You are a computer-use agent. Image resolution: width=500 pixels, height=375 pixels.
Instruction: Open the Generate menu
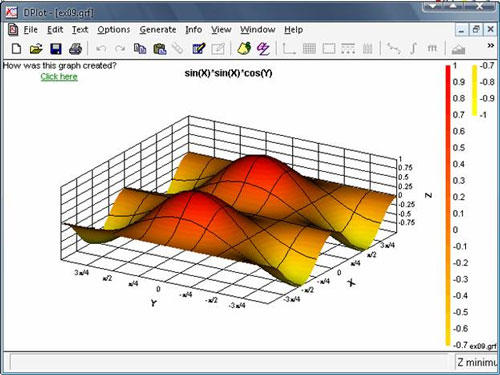[x=158, y=30]
